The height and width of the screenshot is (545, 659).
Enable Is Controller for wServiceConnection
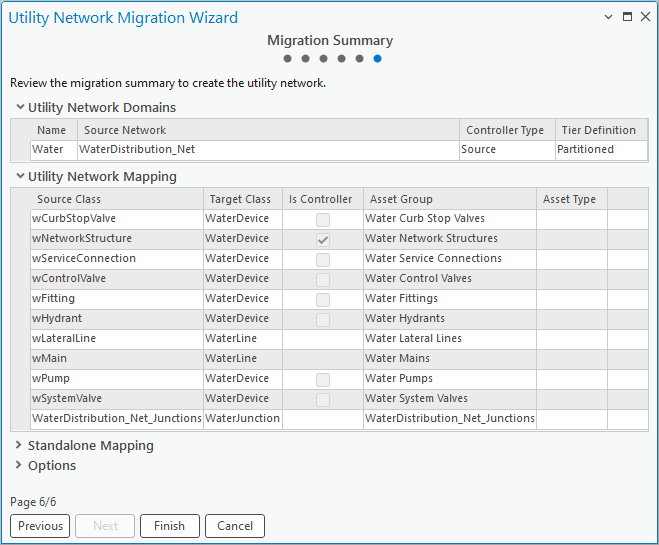click(323, 259)
